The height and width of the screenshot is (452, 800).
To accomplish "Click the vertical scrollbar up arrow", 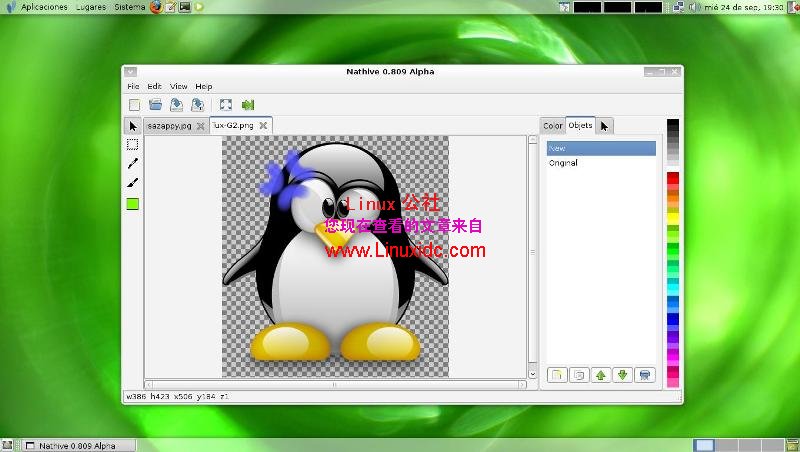I will click(x=533, y=140).
